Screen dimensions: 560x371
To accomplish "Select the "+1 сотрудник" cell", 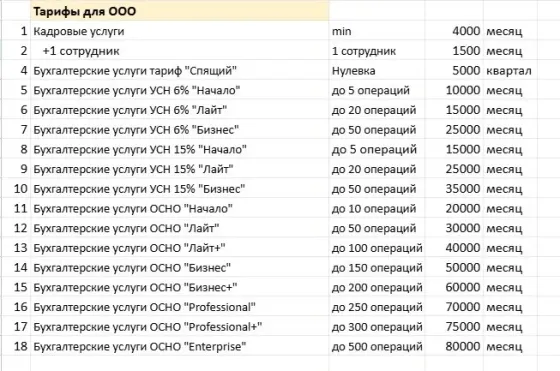I will [x=180, y=51].
